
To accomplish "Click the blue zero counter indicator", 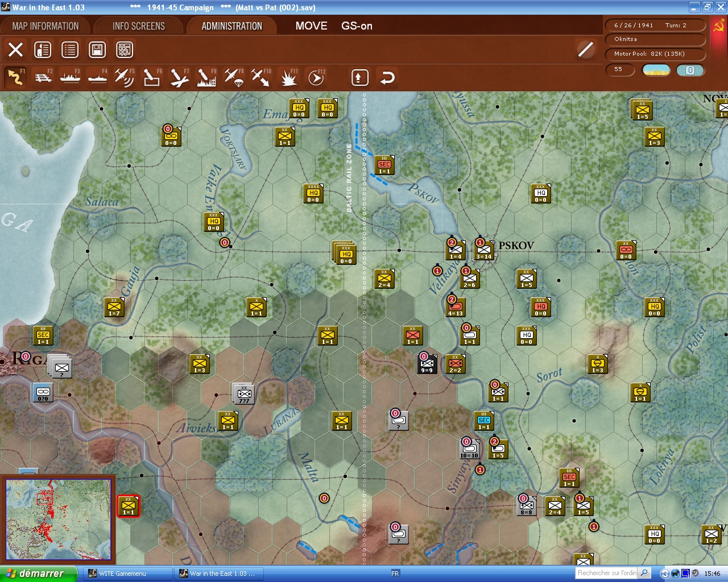I will (x=690, y=70).
